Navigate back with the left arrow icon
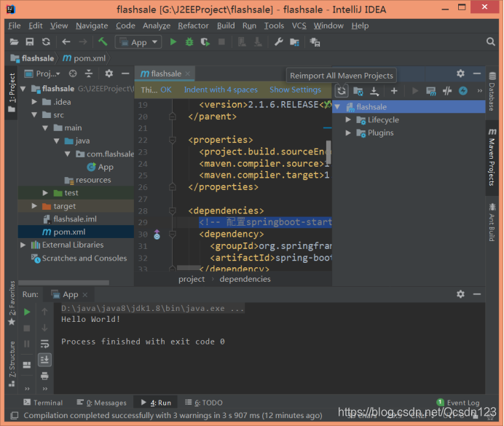Viewport: 504px width, 426px height. (x=66, y=42)
